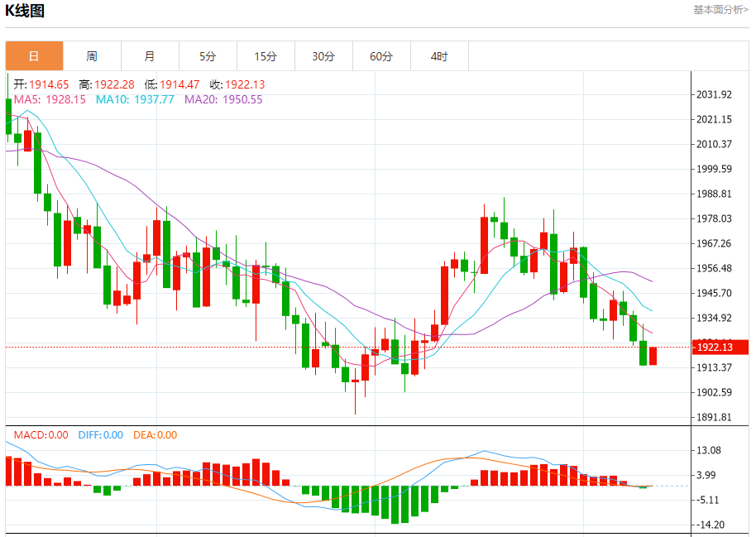Open the 30分 interval tab

point(323,56)
